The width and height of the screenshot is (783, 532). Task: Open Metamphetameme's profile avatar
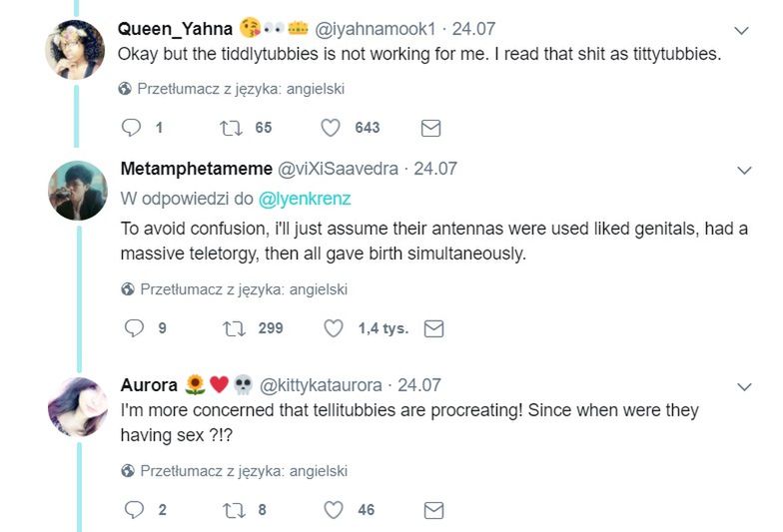coord(77,190)
